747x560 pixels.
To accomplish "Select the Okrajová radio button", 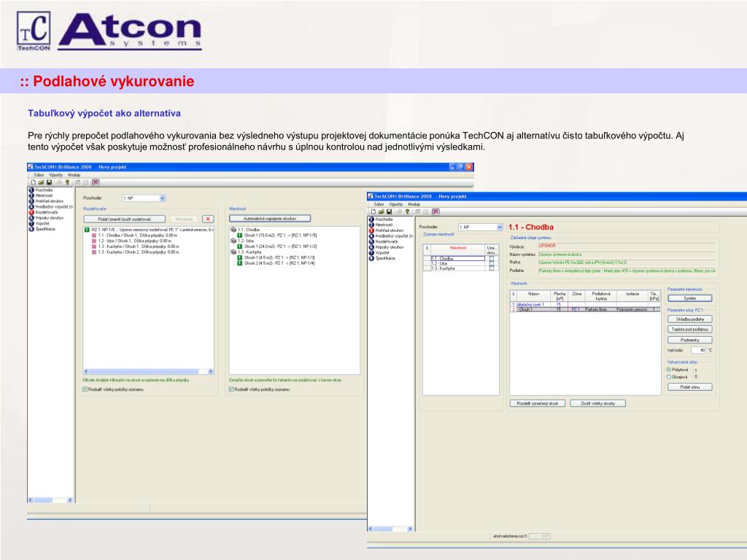I will pyautogui.click(x=669, y=377).
